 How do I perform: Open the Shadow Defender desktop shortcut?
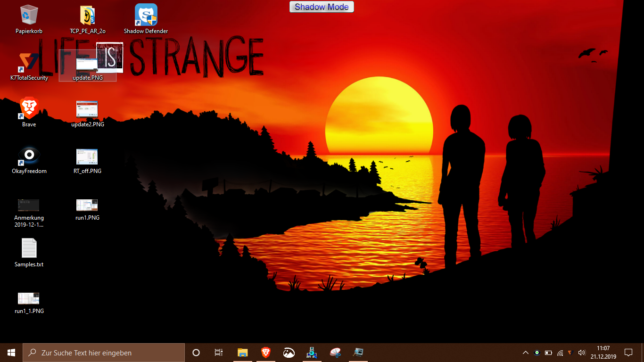146,16
